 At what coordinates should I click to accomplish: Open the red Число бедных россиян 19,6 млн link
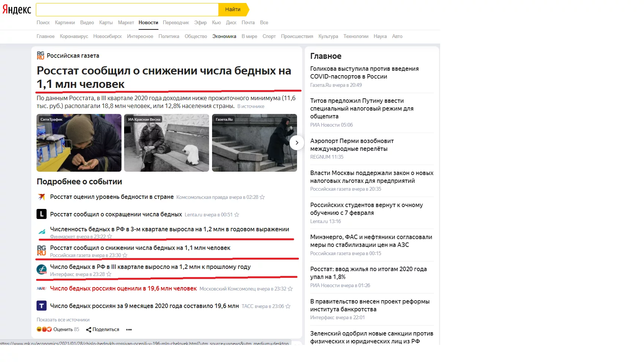tap(123, 289)
